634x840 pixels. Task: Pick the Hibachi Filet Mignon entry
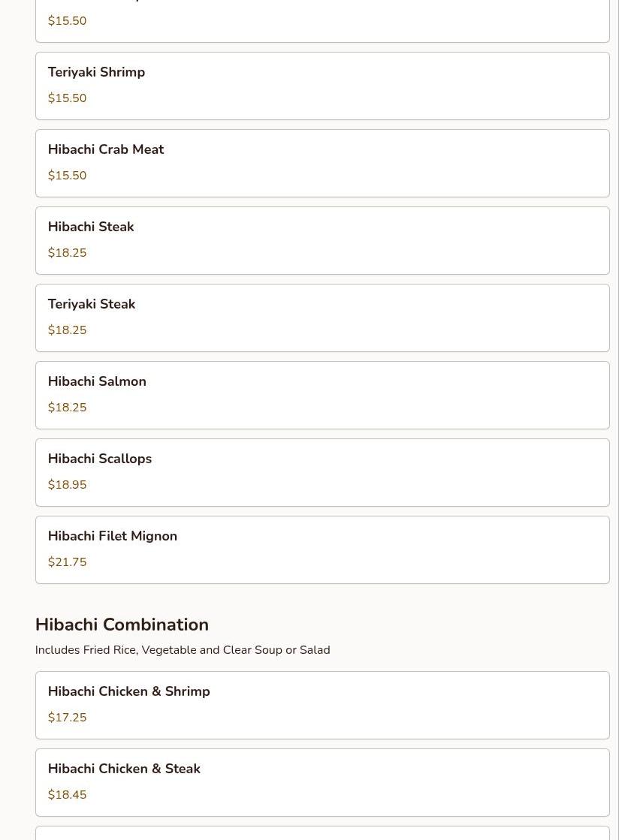(x=113, y=537)
